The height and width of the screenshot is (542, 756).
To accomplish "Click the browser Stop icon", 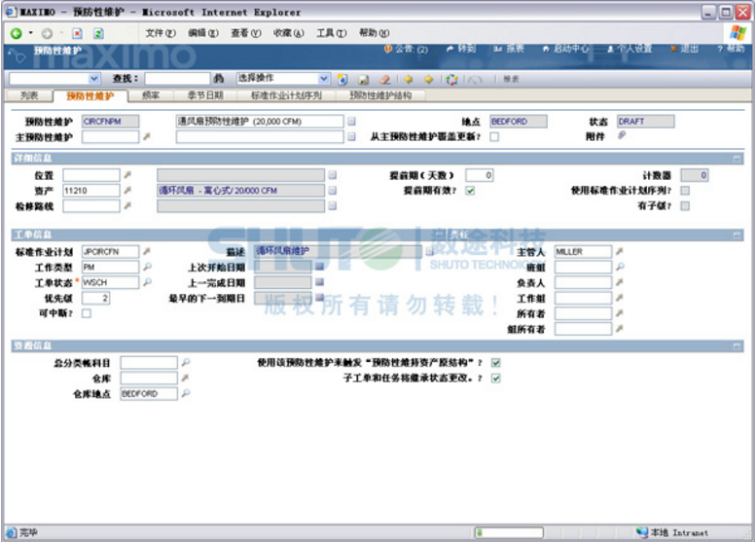I will 77,33.
